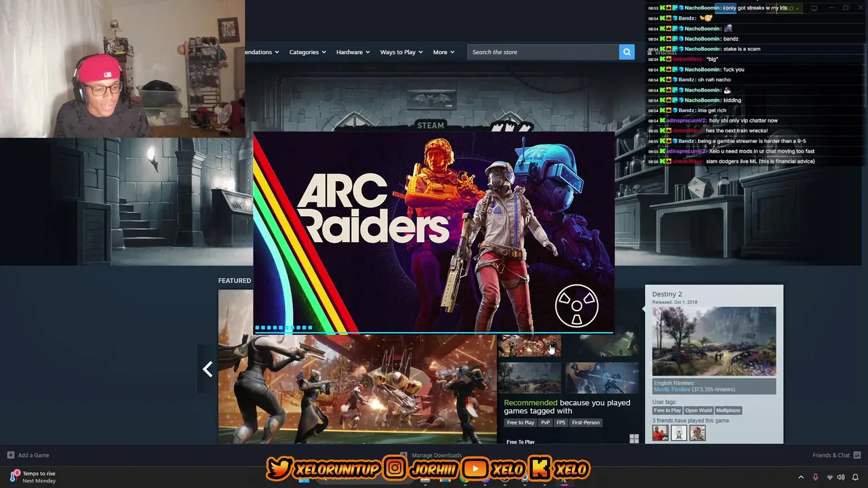The height and width of the screenshot is (488, 868).
Task: Click the First-Person tag button
Action: tap(586, 422)
